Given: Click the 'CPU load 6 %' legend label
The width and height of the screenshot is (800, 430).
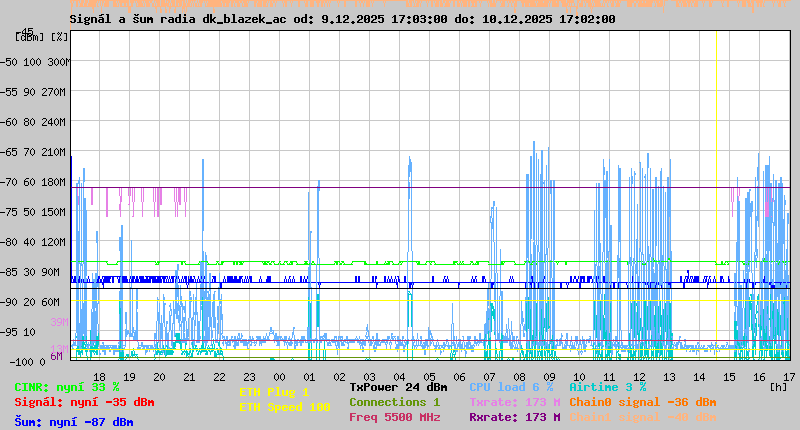Looking at the screenshot, I should pos(511,387).
